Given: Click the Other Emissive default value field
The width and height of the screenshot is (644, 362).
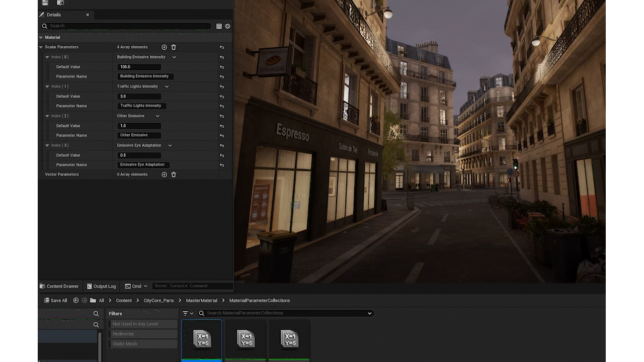Looking at the screenshot, I should pyautogui.click(x=139, y=126).
